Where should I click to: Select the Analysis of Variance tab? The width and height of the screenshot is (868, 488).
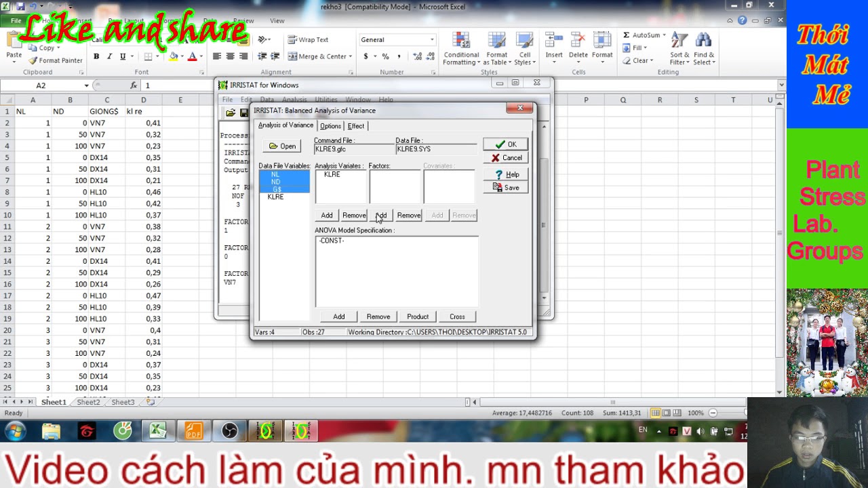coord(285,125)
